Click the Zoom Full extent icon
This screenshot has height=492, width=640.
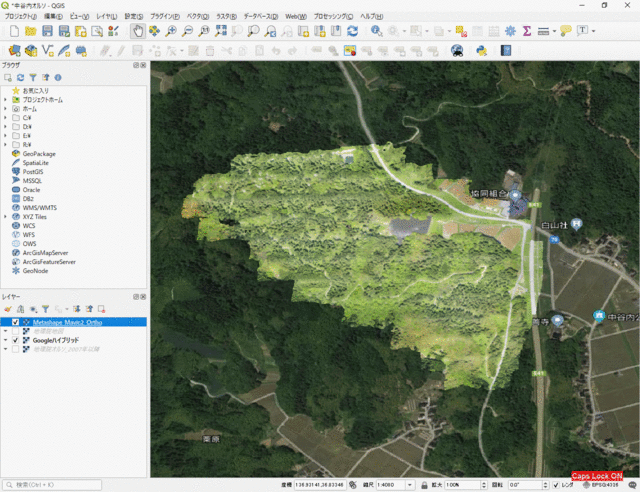[221, 31]
